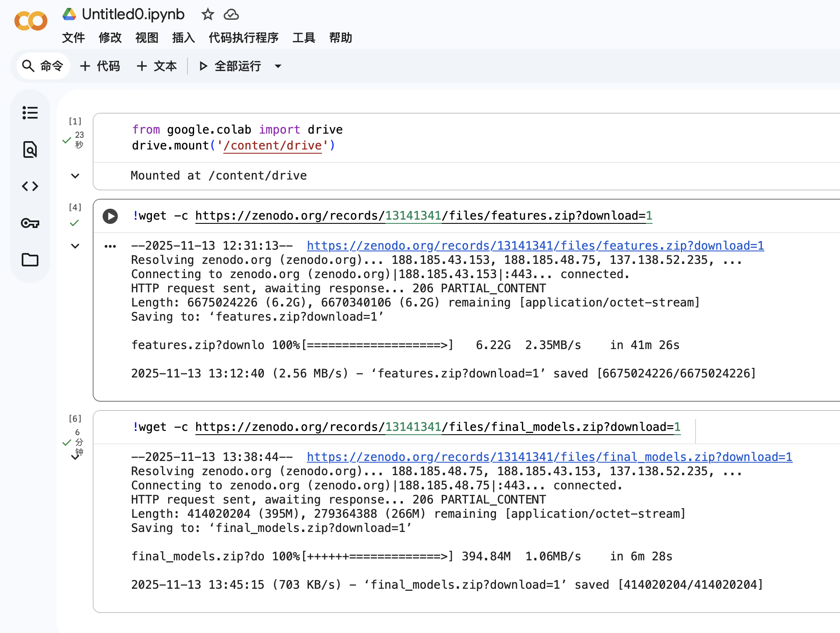The width and height of the screenshot is (840, 633).
Task: Open the code snippets sidebar icon
Action: pos(30,186)
